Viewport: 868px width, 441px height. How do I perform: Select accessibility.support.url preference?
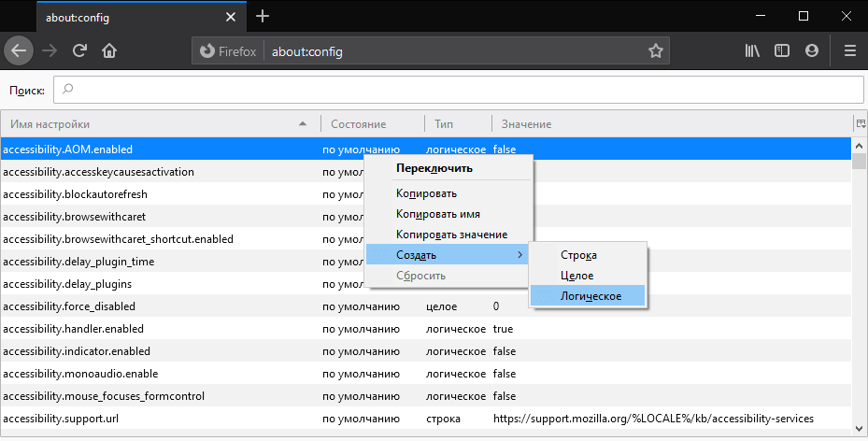tap(426, 419)
